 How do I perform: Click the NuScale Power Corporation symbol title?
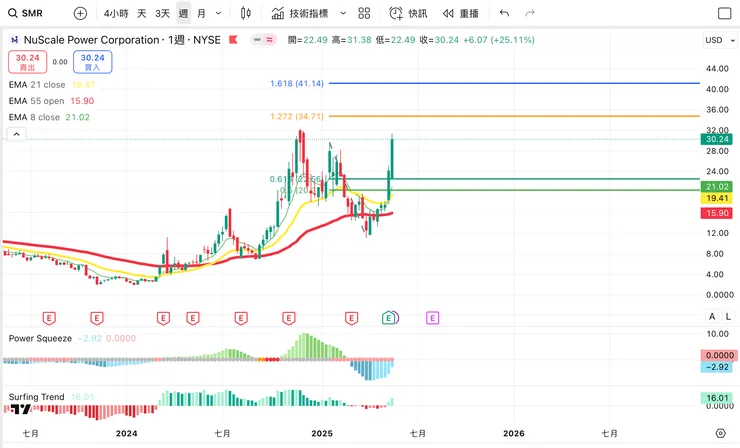[x=122, y=40]
